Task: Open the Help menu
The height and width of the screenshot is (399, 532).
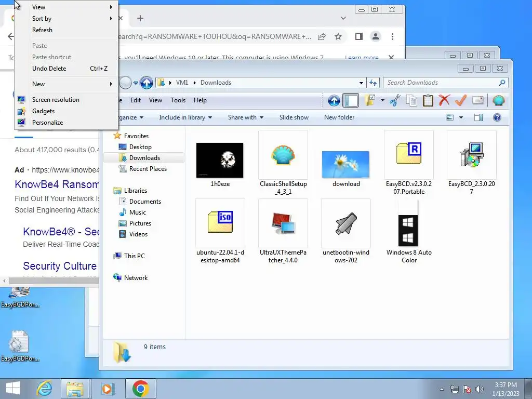Action: tap(200, 100)
